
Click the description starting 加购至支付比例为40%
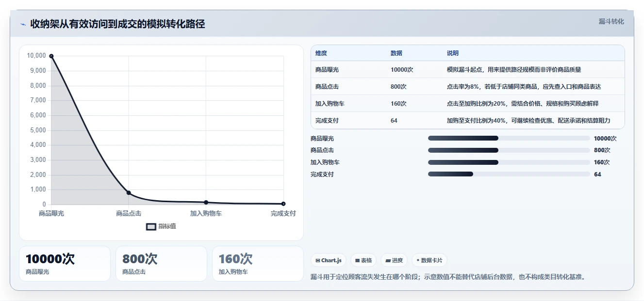click(x=528, y=121)
